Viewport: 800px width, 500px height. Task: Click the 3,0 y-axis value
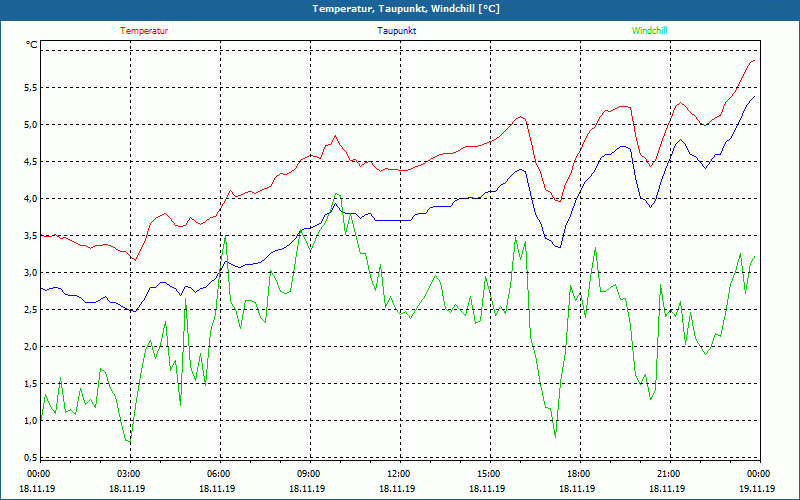coord(31,272)
